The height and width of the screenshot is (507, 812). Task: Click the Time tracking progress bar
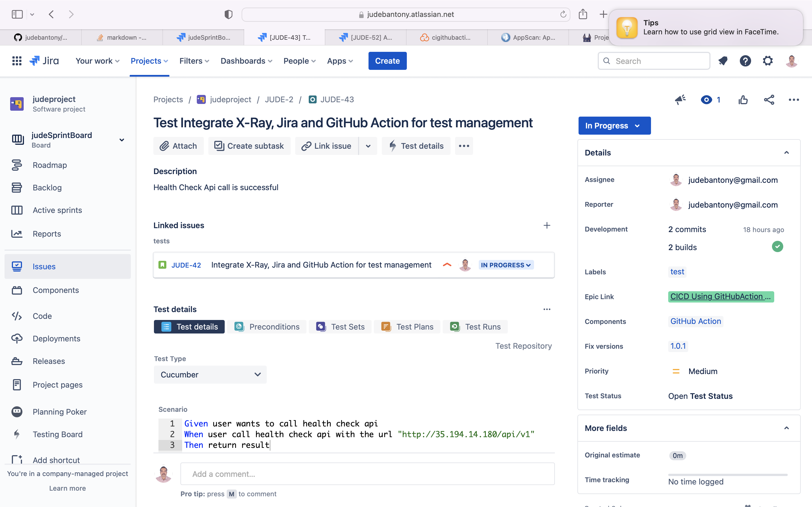point(727,475)
